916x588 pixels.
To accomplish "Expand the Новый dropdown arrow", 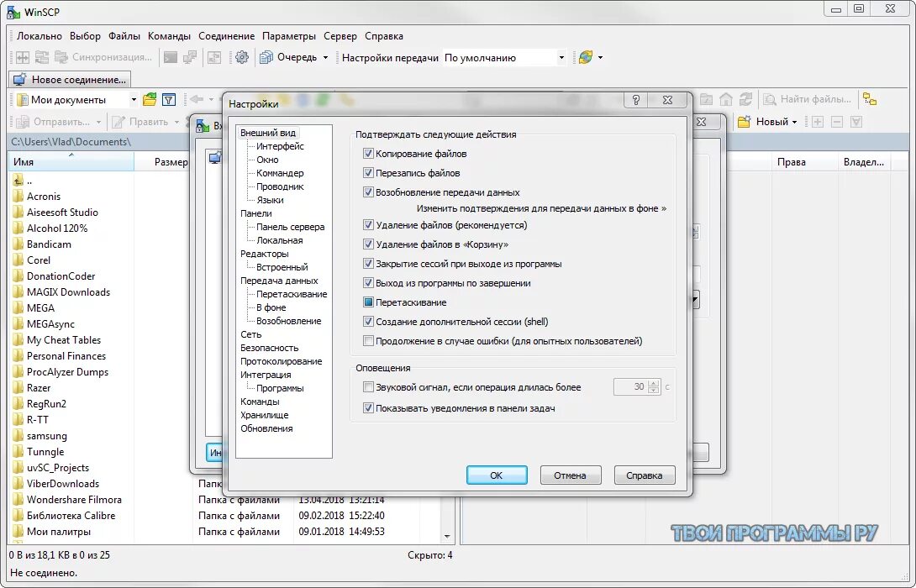I will (794, 123).
